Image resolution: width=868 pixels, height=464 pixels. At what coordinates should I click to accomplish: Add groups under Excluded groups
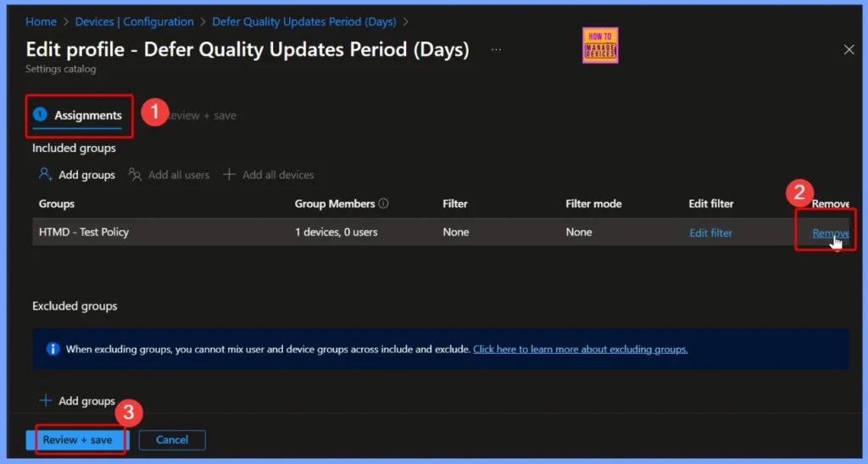(x=77, y=400)
